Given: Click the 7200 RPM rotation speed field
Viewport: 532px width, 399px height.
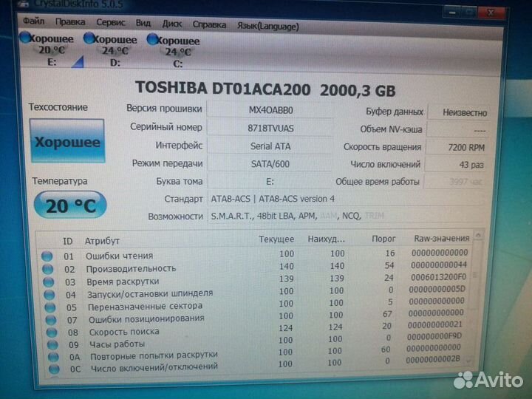Looking at the screenshot, I should tap(457, 148).
